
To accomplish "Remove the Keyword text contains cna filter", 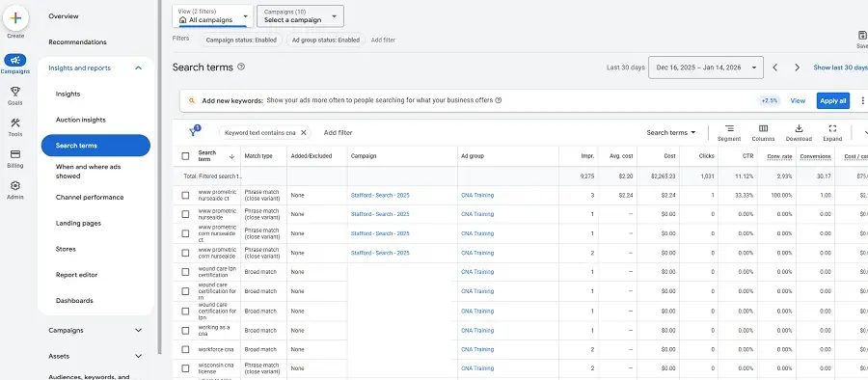I will (304, 132).
